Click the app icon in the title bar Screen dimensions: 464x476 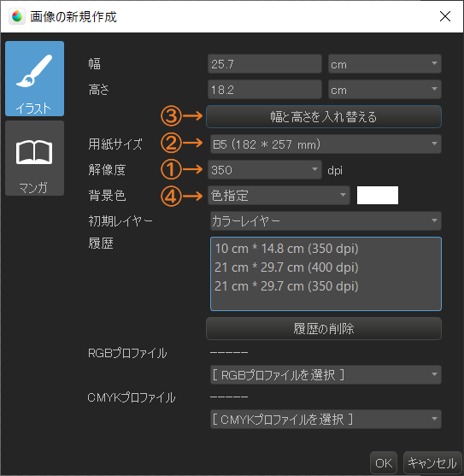tap(17, 16)
